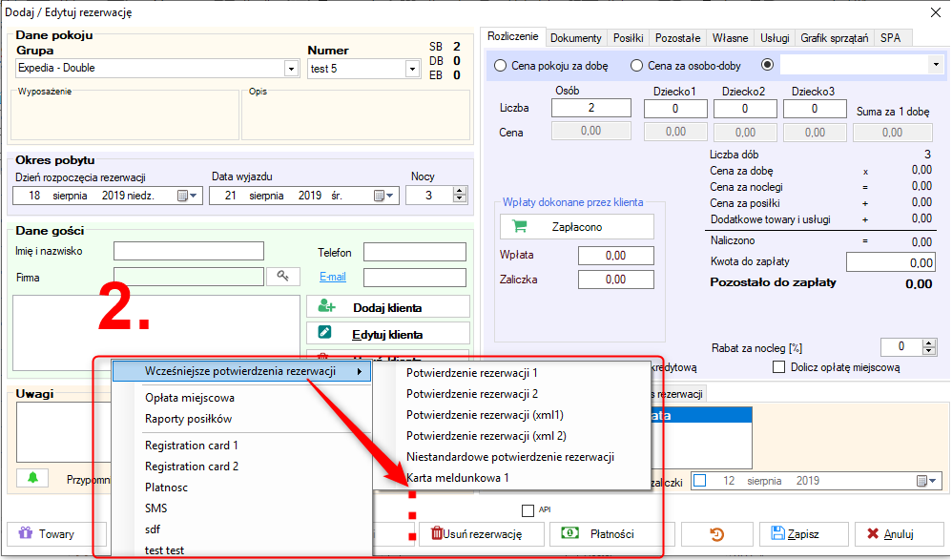Choose Potwierdzenie rezerwacji 1

(x=511, y=373)
